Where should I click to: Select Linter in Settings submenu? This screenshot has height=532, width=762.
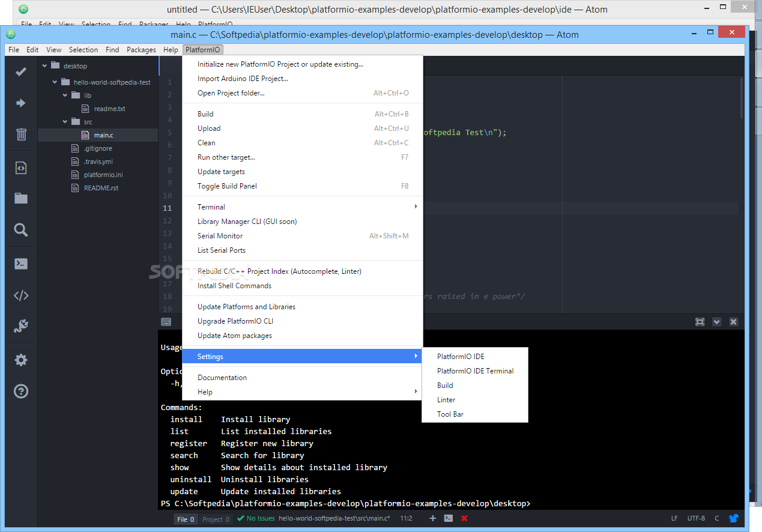[475, 399]
